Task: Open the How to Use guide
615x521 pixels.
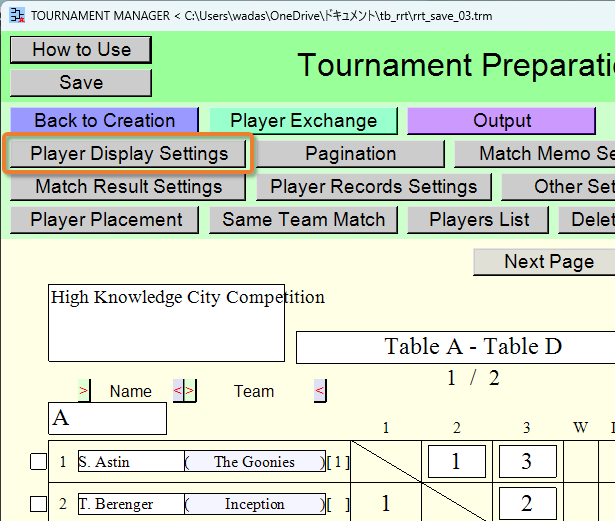Action: 81,50
